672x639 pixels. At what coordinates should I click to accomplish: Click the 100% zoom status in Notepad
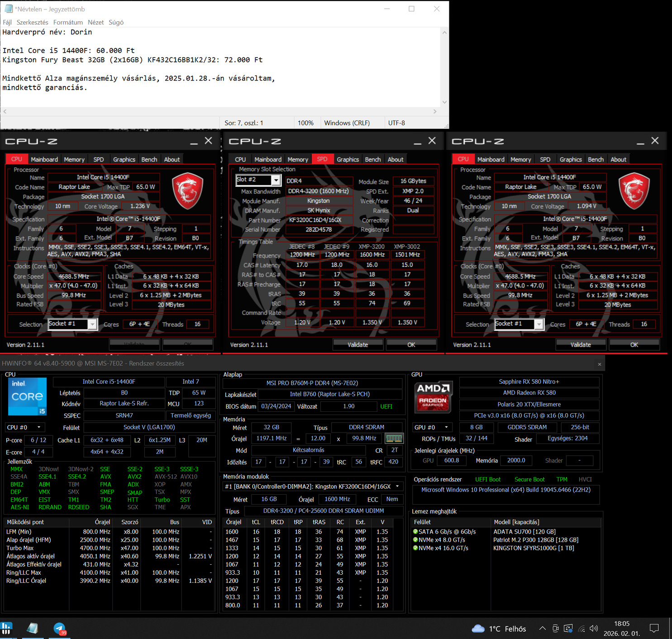(305, 123)
